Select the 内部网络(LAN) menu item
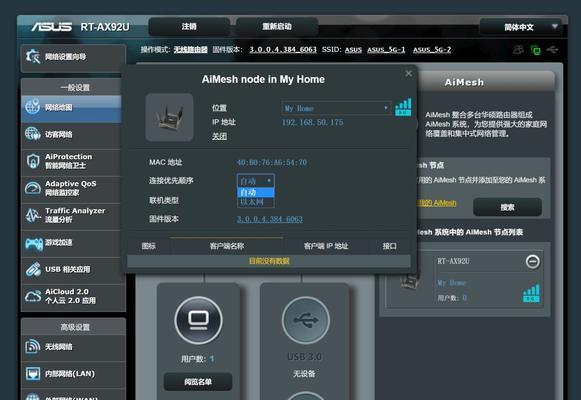581x400 pixels. point(73,374)
